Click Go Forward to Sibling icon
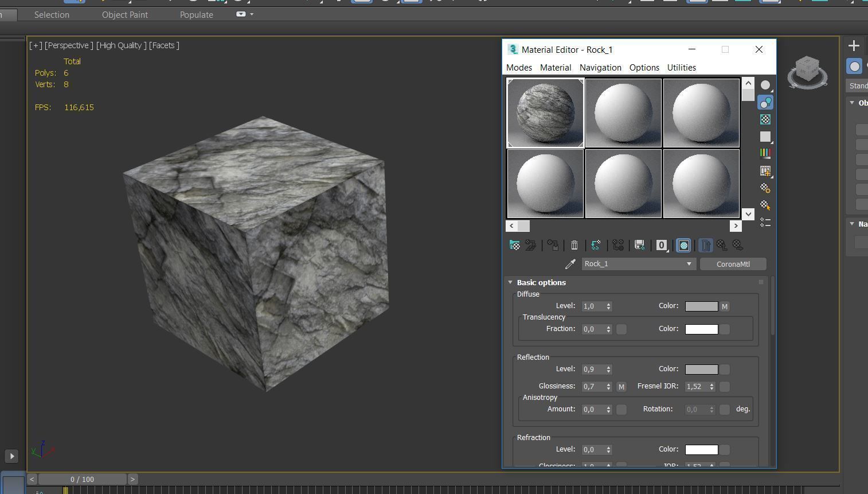Viewport: 868px width, 494px height. tap(738, 246)
